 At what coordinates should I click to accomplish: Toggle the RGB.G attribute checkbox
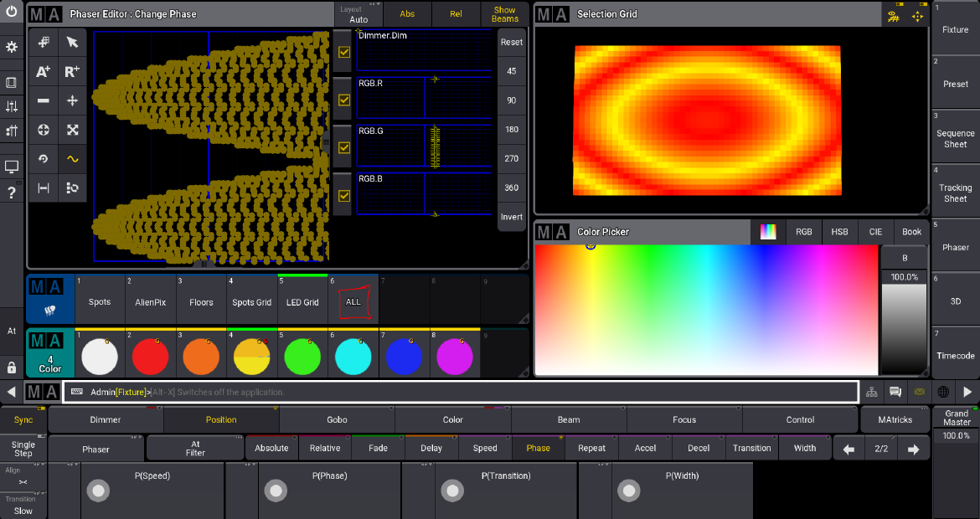click(343, 147)
